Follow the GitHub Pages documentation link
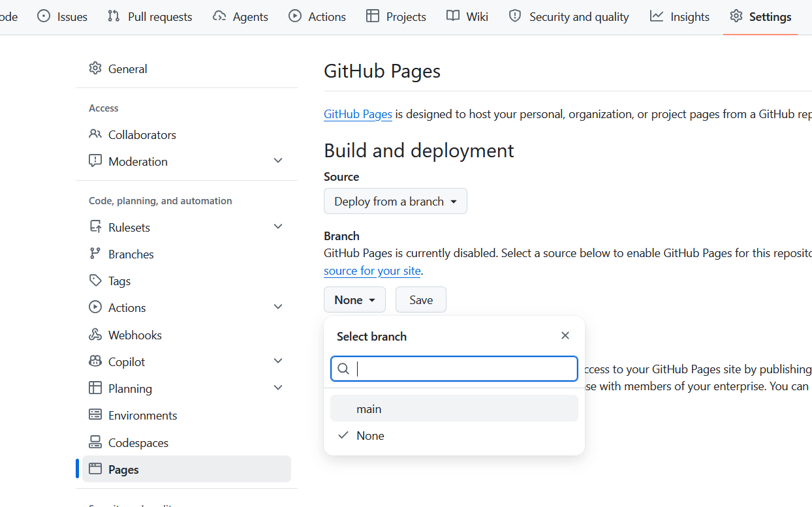The height and width of the screenshot is (507, 812). pyautogui.click(x=358, y=114)
